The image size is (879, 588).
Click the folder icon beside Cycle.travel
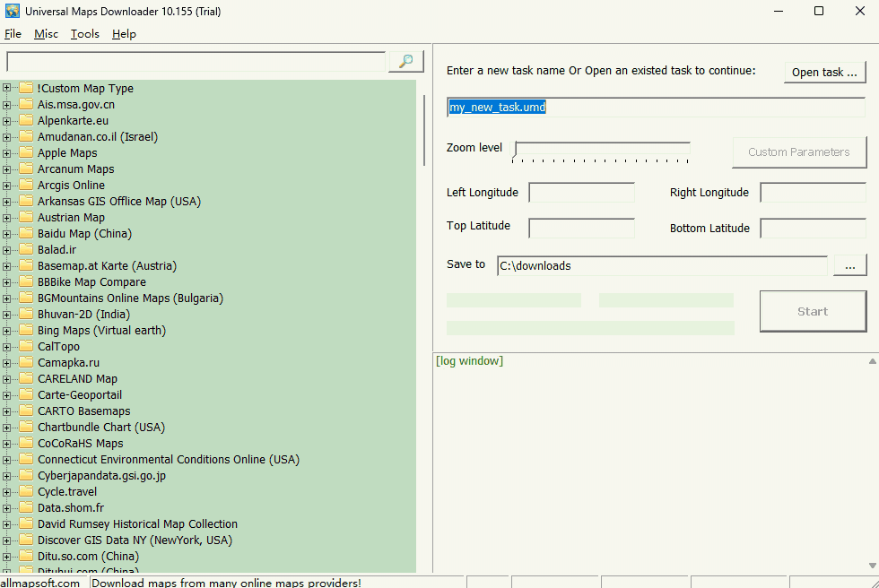[x=25, y=491]
